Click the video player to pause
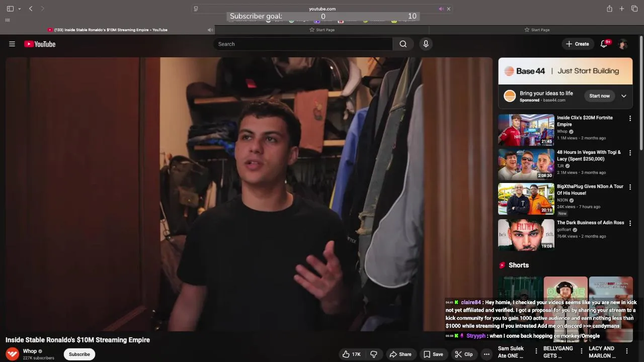Screen dimensions: 644x362 (249, 194)
